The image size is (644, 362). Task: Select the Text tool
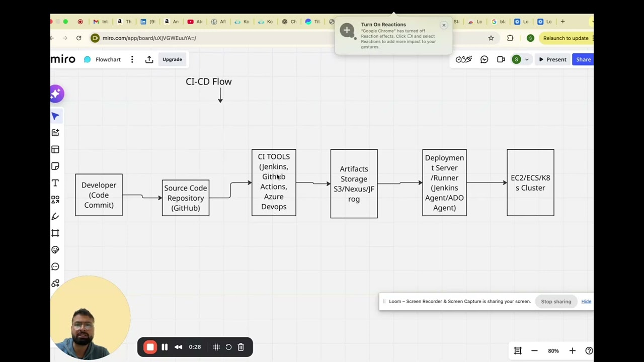55,183
